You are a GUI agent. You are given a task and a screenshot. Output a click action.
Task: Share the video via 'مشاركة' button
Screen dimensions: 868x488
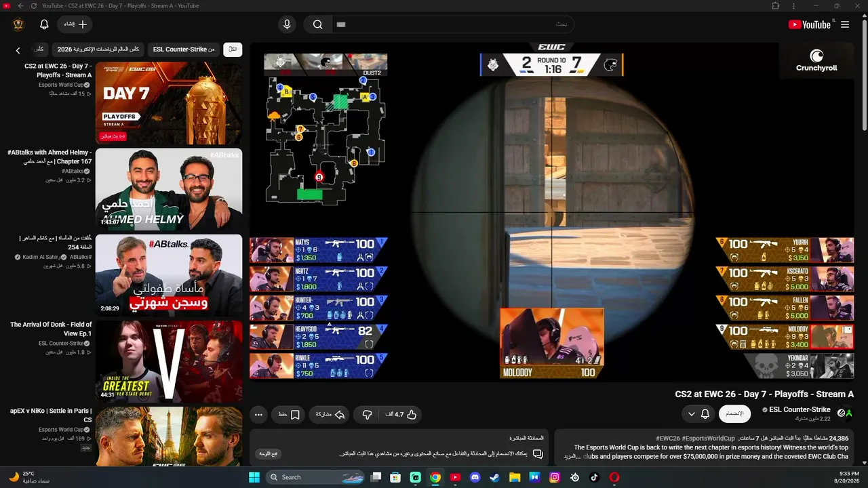(330, 414)
